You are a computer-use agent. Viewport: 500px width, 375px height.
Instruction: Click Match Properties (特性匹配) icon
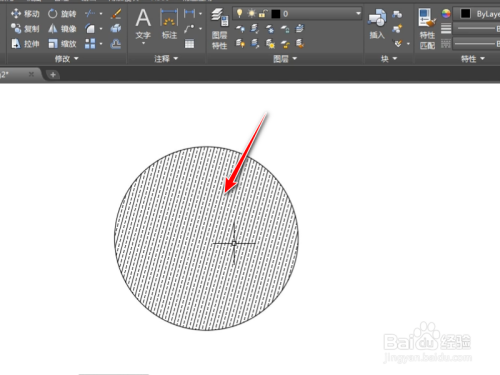[427, 29]
